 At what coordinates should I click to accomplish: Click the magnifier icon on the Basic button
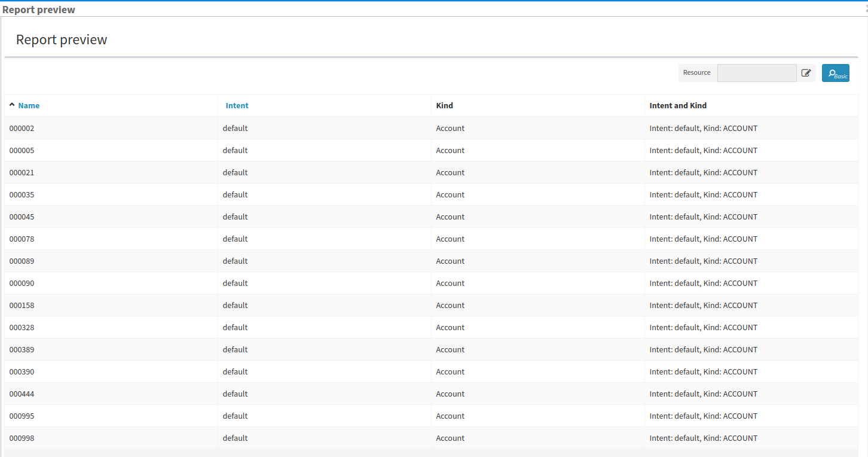tap(831, 72)
